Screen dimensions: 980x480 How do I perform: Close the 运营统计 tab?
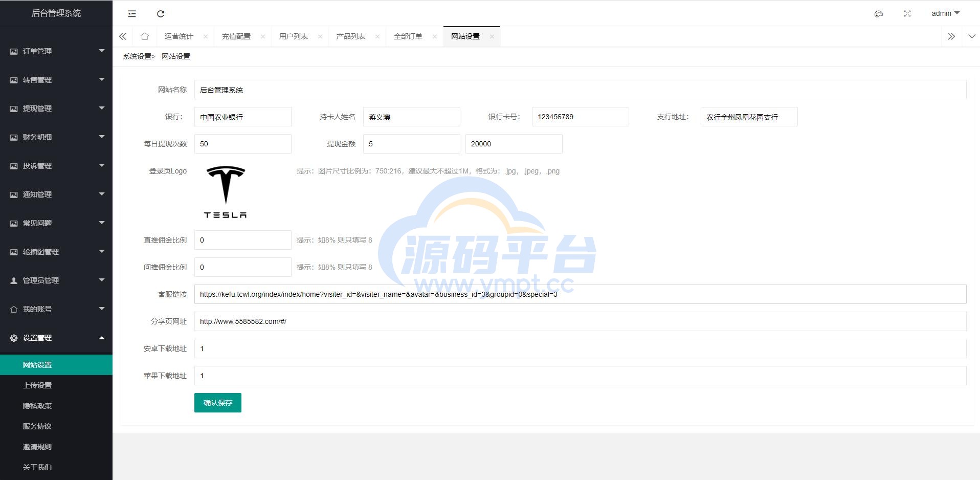[x=206, y=36]
